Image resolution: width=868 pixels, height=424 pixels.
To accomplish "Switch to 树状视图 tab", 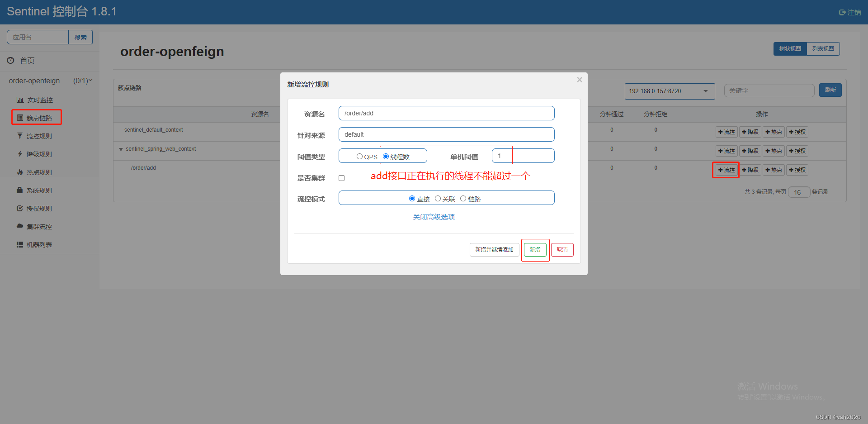I will coord(790,49).
